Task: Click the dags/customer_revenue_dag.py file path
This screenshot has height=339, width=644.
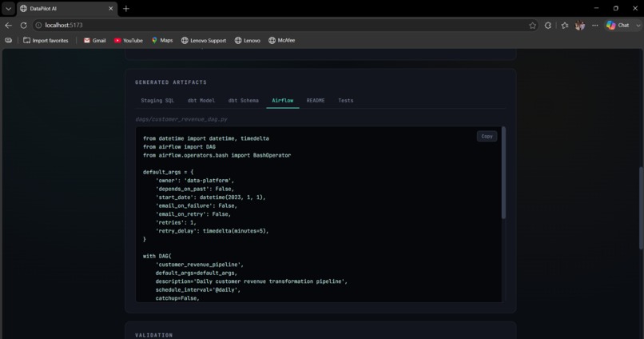Action: point(181,119)
